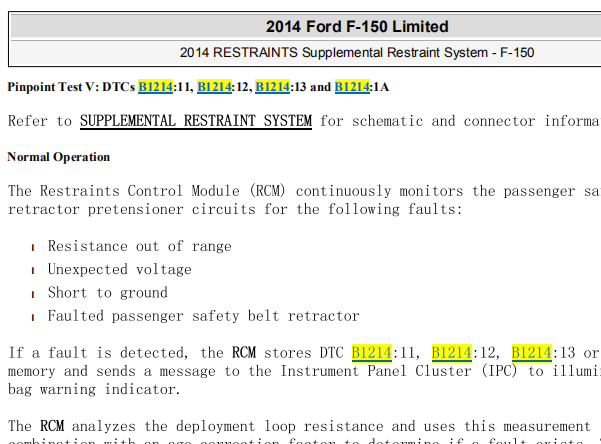Open B1214 link before :13 in Pinpoint Test heading
The height and width of the screenshot is (444, 601).
tap(273, 87)
